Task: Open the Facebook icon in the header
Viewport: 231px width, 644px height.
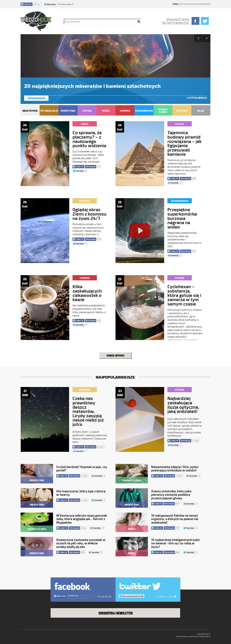Action: 195,21
